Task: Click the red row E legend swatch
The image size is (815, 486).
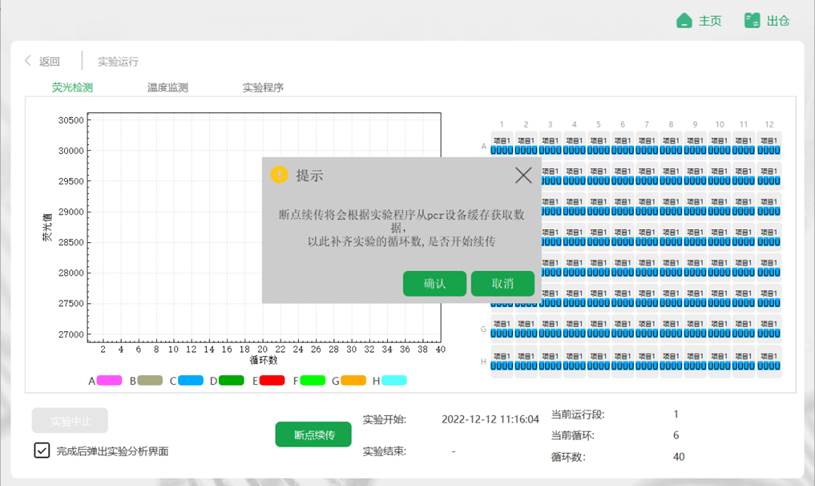Action: pos(273,381)
